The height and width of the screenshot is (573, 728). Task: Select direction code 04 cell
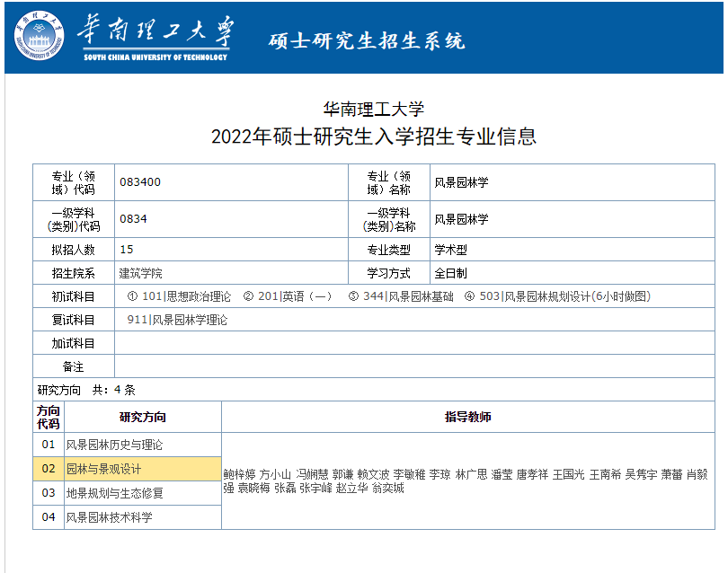click(x=49, y=516)
